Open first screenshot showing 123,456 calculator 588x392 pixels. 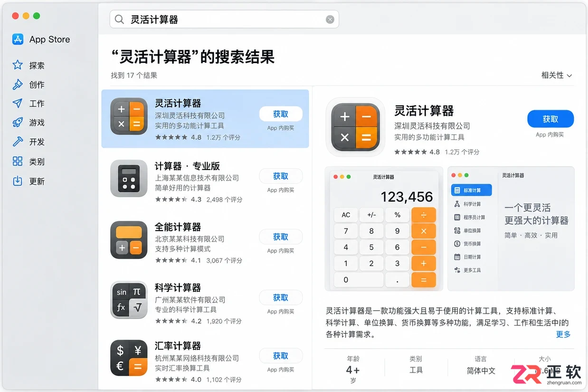[384, 229]
